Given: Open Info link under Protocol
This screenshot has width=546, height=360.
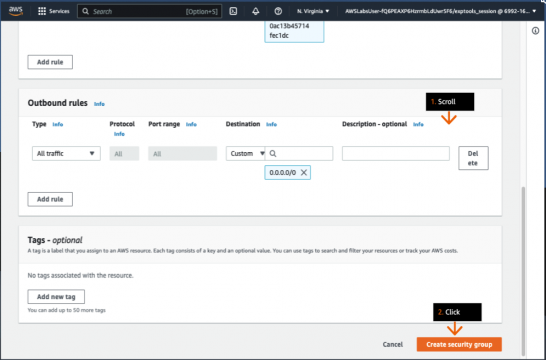Looking at the screenshot, I should [x=119, y=134].
